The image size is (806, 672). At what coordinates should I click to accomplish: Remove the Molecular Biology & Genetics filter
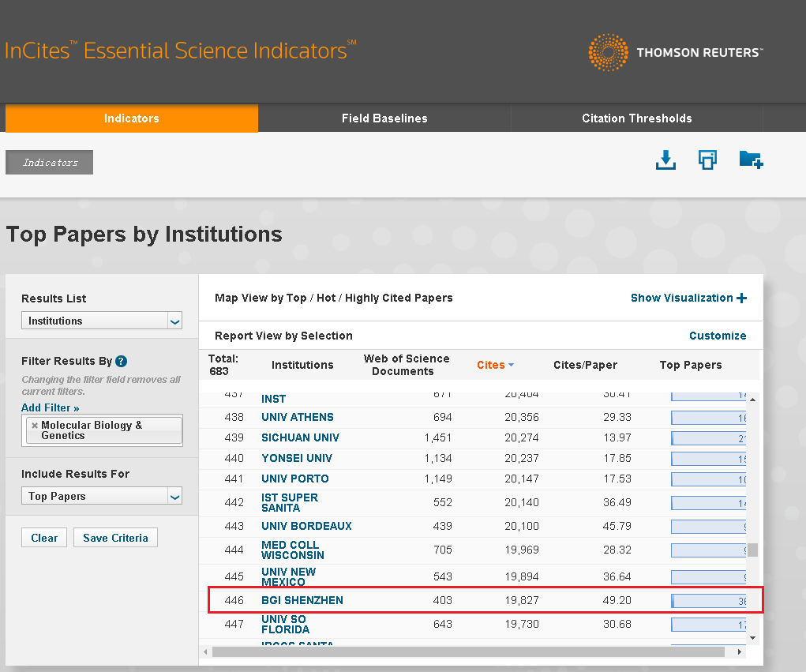coord(35,425)
